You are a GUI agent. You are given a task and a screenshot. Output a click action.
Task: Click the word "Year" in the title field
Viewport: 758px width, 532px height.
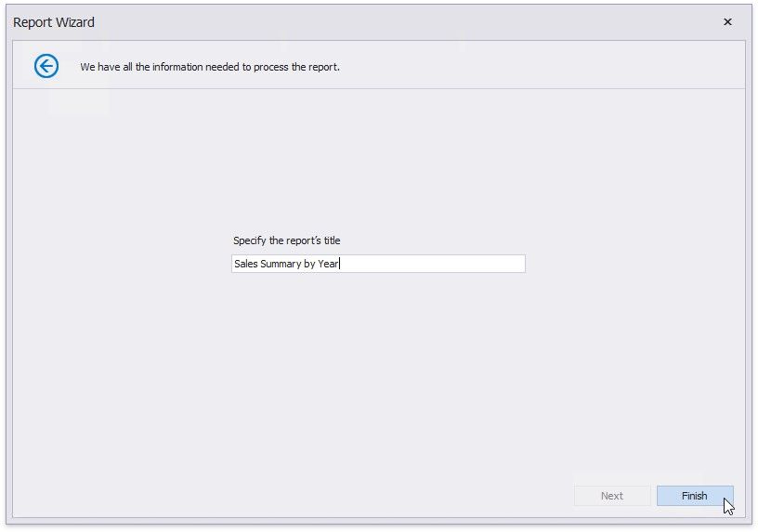click(328, 264)
